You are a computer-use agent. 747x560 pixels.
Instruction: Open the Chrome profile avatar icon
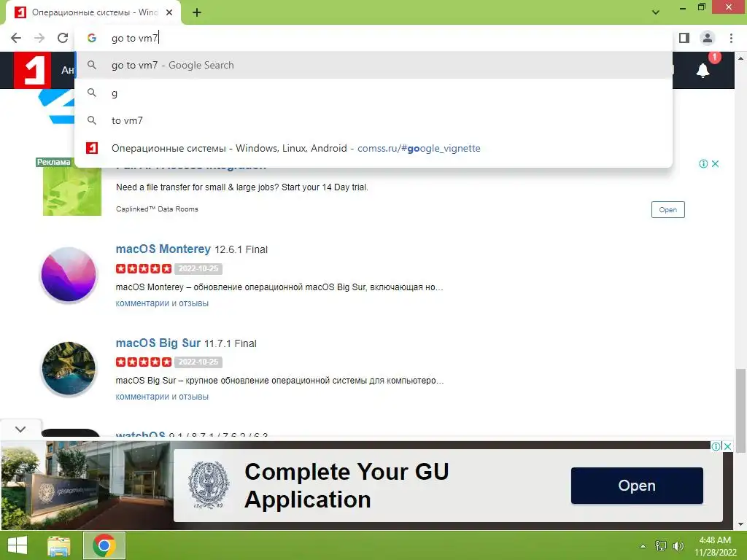tap(708, 38)
